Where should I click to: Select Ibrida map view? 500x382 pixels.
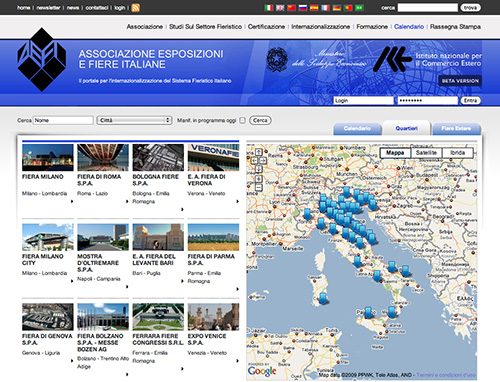[x=458, y=153]
